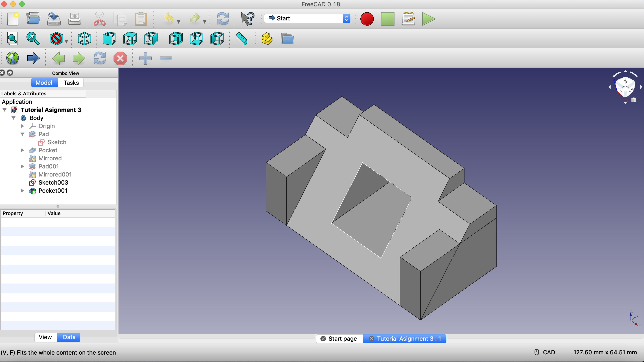Click the green Execute macro play button
This screenshot has height=362, width=644.
[x=429, y=19]
